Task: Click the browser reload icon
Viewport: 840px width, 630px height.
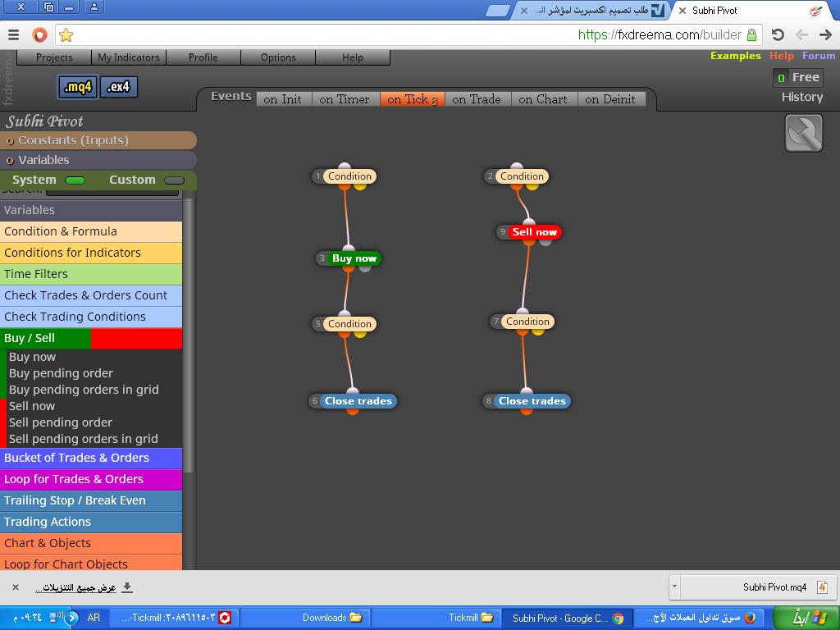Action: 778,34
